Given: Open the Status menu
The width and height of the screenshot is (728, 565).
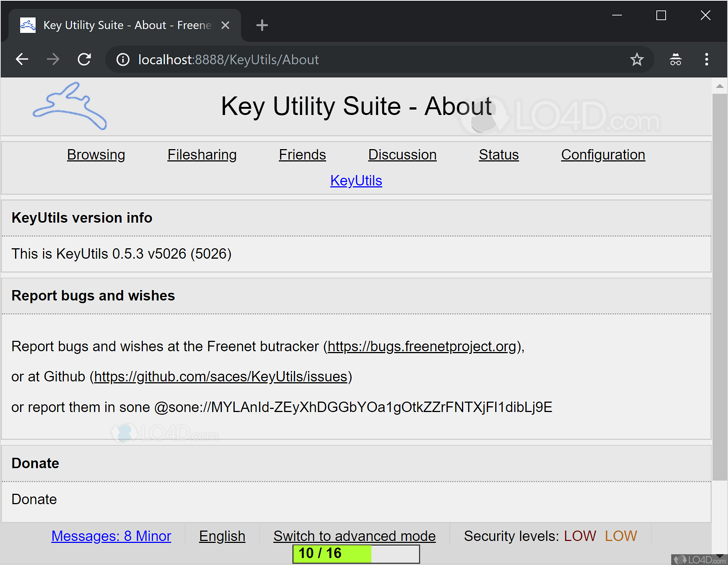Looking at the screenshot, I should point(499,155).
